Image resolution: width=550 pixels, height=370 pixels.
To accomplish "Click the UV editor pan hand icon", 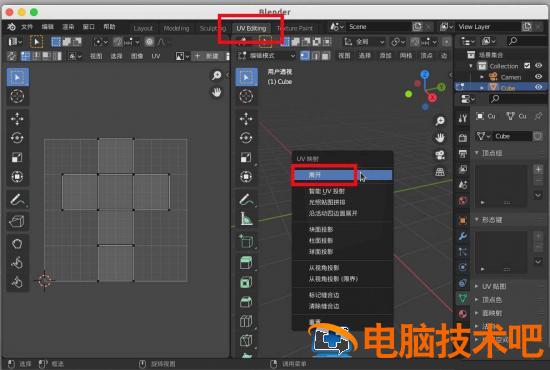I will pyautogui.click(x=216, y=93).
